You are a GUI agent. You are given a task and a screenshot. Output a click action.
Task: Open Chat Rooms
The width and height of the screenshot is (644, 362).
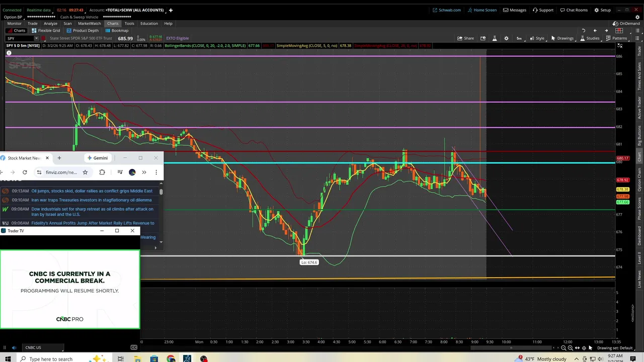pos(574,10)
